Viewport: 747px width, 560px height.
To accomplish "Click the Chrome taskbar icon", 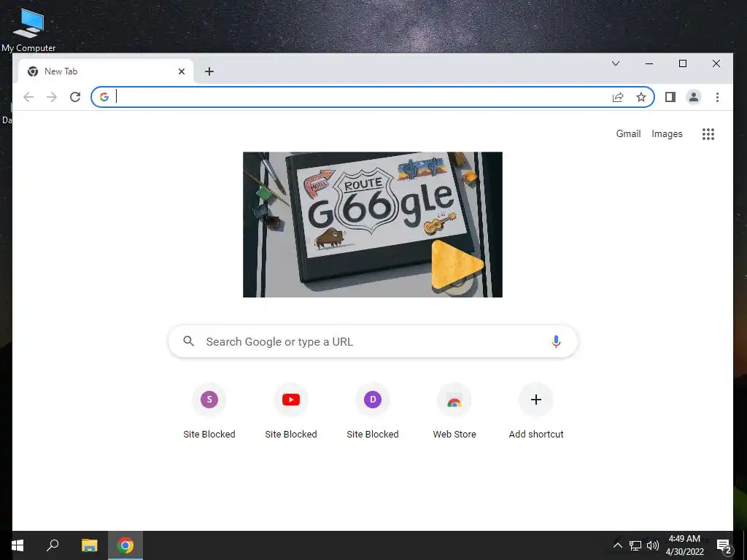I will 125,545.
